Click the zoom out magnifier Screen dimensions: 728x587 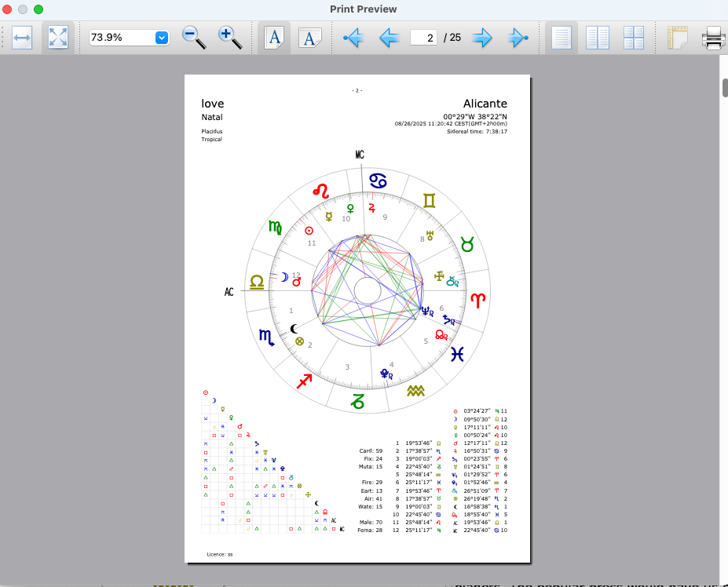[x=193, y=37]
